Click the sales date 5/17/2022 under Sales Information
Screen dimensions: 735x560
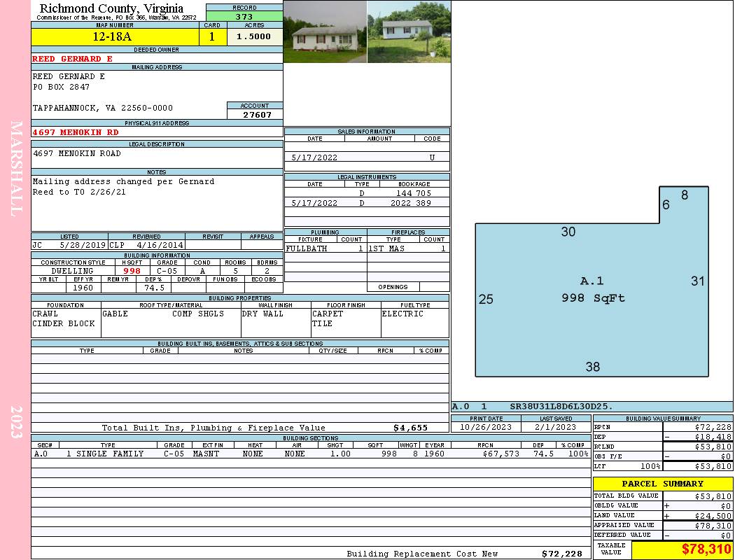point(314,157)
